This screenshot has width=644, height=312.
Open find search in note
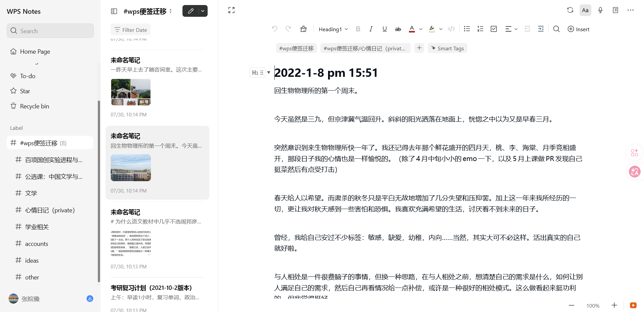click(556, 29)
